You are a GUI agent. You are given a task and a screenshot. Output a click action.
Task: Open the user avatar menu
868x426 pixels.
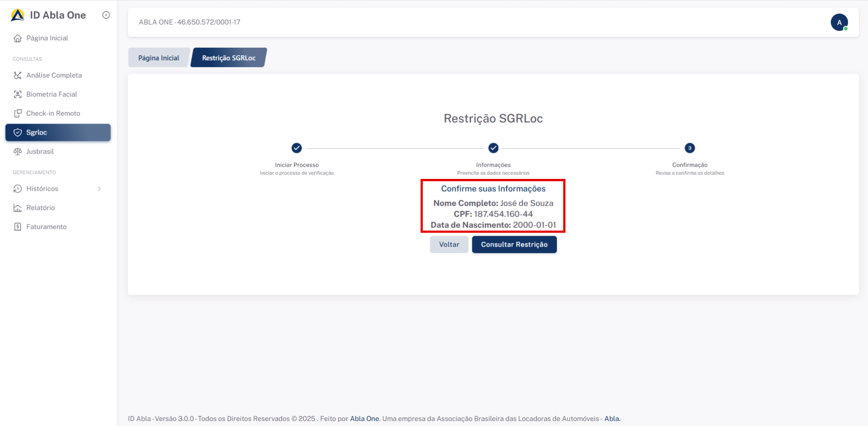click(839, 22)
